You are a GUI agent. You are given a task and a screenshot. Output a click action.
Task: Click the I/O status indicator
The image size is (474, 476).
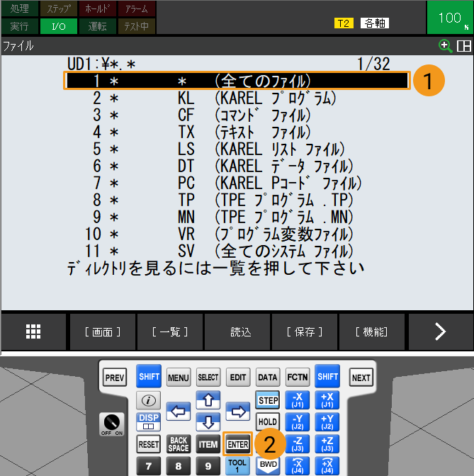tap(59, 26)
